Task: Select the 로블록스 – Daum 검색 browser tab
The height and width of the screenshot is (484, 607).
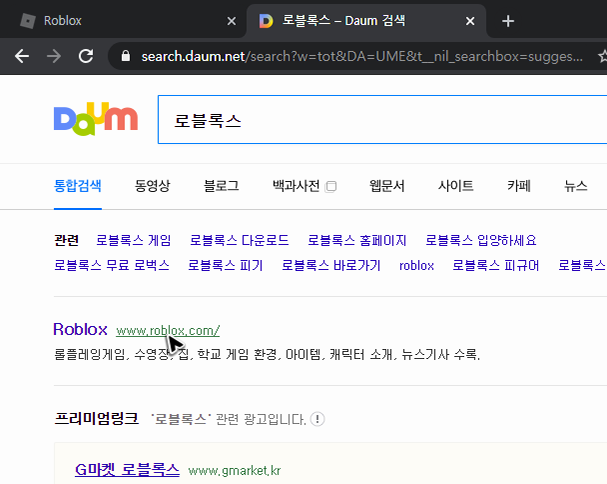Action: (x=366, y=21)
